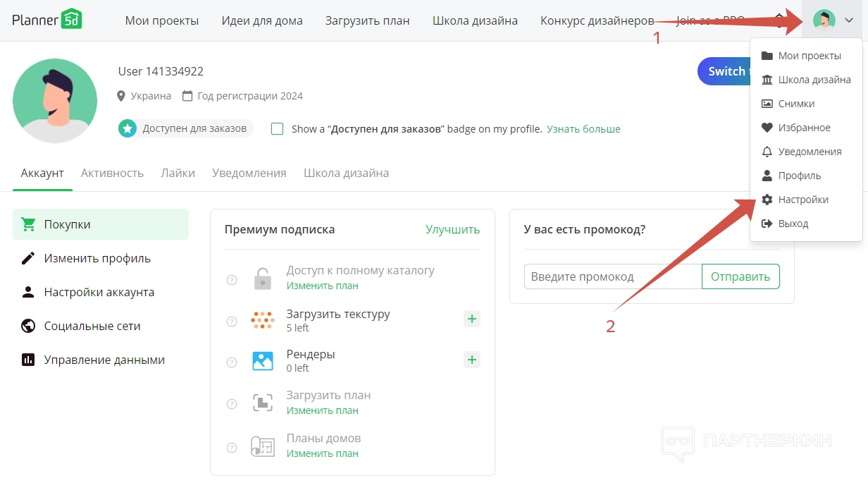Click the globe icon for Социальные сети
Viewport: 868px width, 500px height.
pos(28,326)
